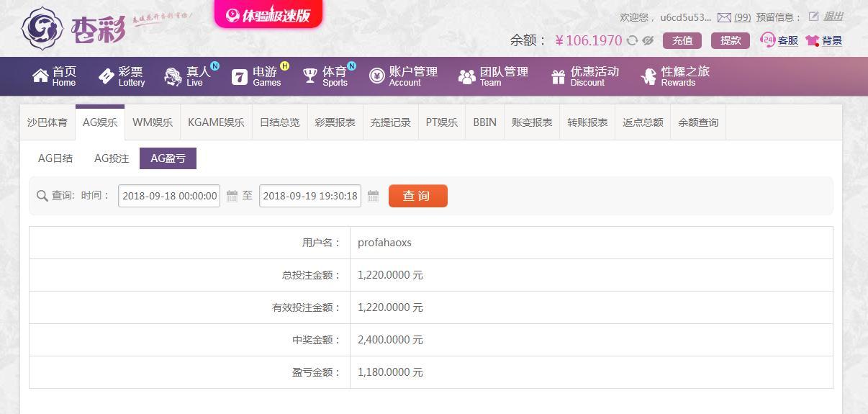
Task: Click the username value profahaoxs
Action: pos(384,243)
